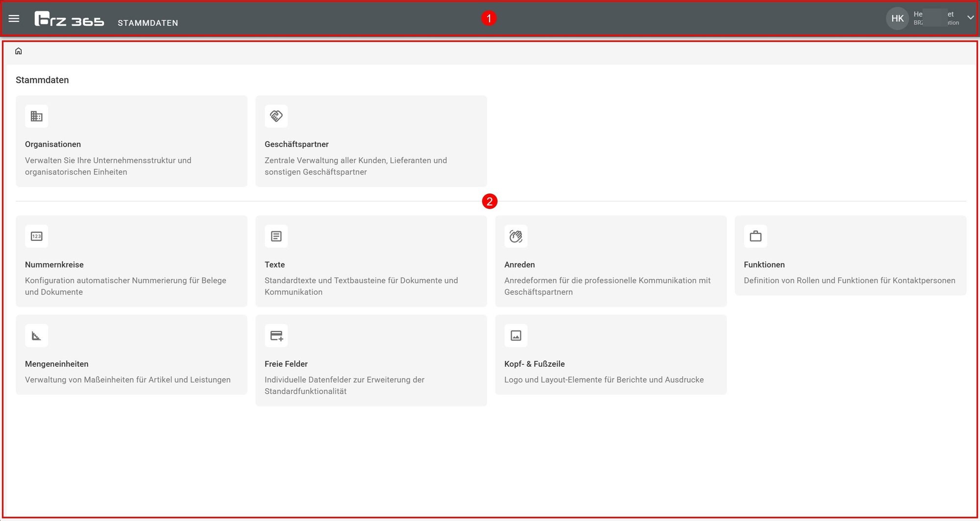Click the Kopf- & Fußzeile image icon
Viewport: 980px width, 521px height.
tap(516, 336)
